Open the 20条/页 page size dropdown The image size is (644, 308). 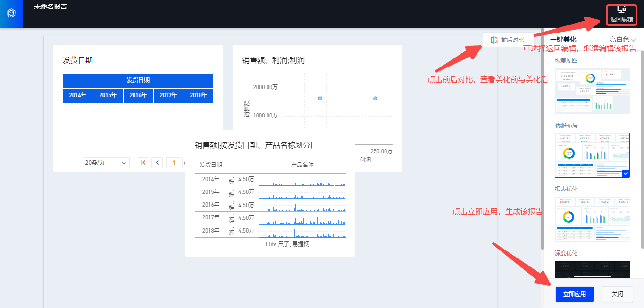(106, 163)
